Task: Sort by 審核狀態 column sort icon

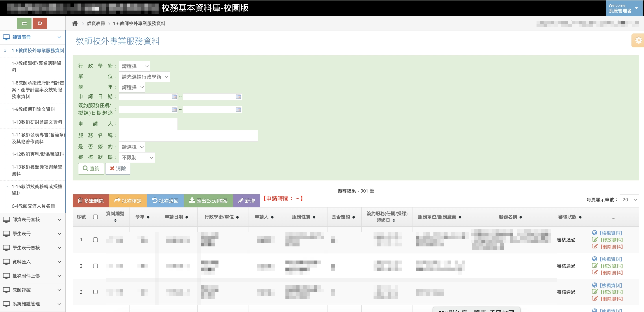Action: click(580, 217)
